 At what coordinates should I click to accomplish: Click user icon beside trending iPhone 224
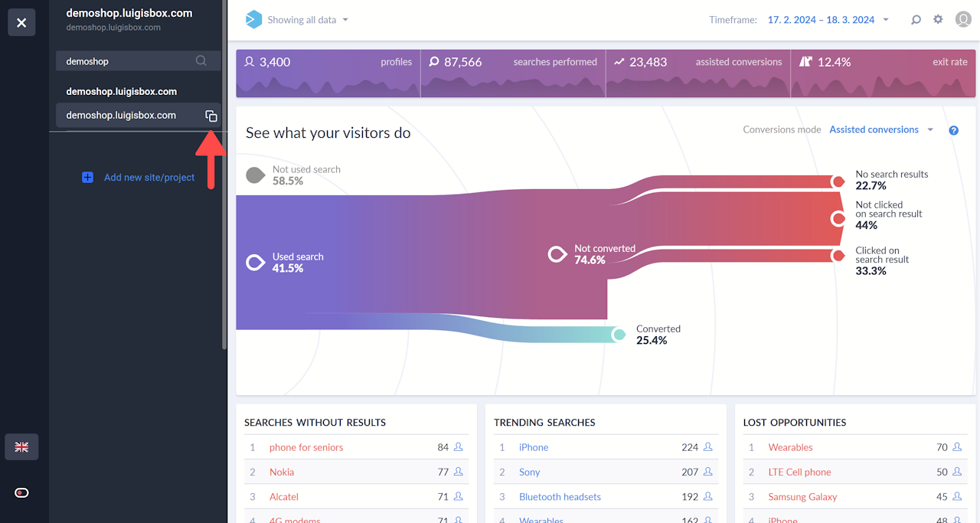point(708,446)
